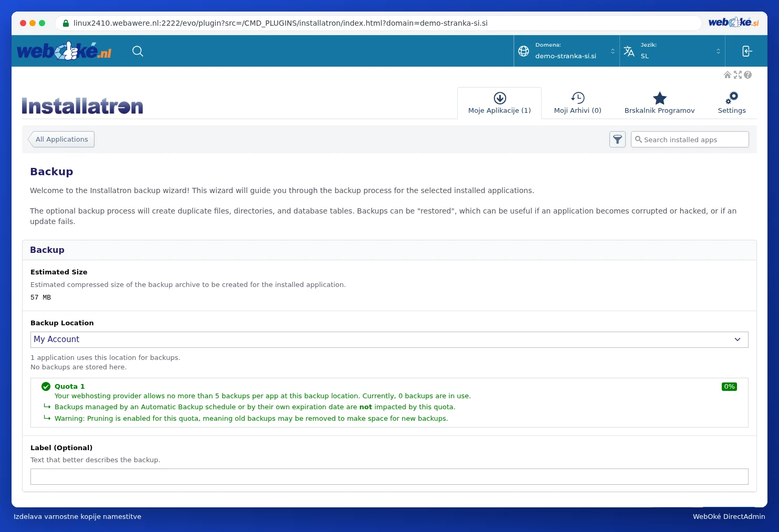This screenshot has height=532, width=779.
Task: Expand the Backup Location dropdown
Action: (x=389, y=339)
